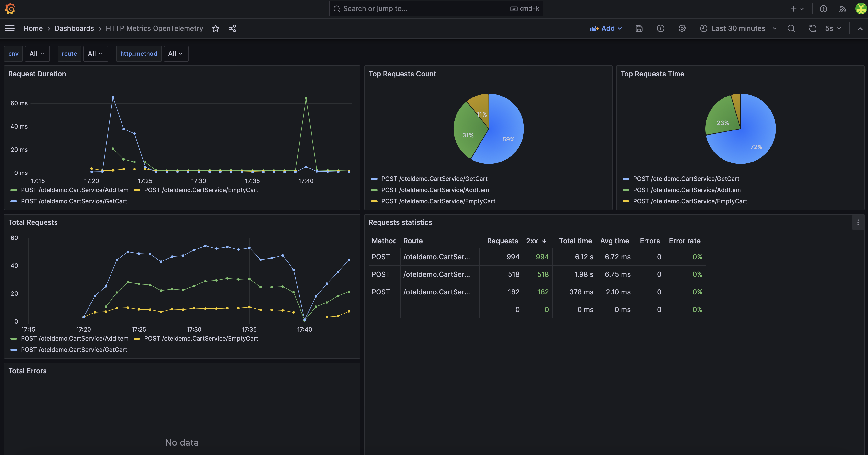Toggle GetCart in Top Requests Count legend
868x455 pixels.
pos(434,179)
